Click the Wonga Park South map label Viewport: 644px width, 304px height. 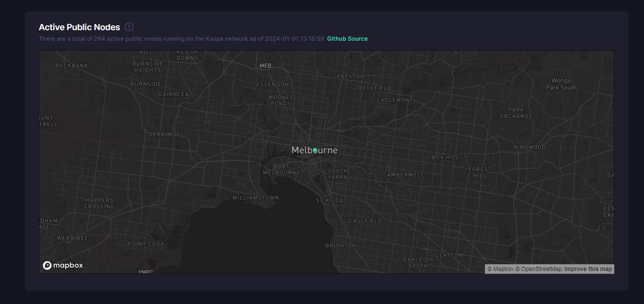tap(560, 84)
